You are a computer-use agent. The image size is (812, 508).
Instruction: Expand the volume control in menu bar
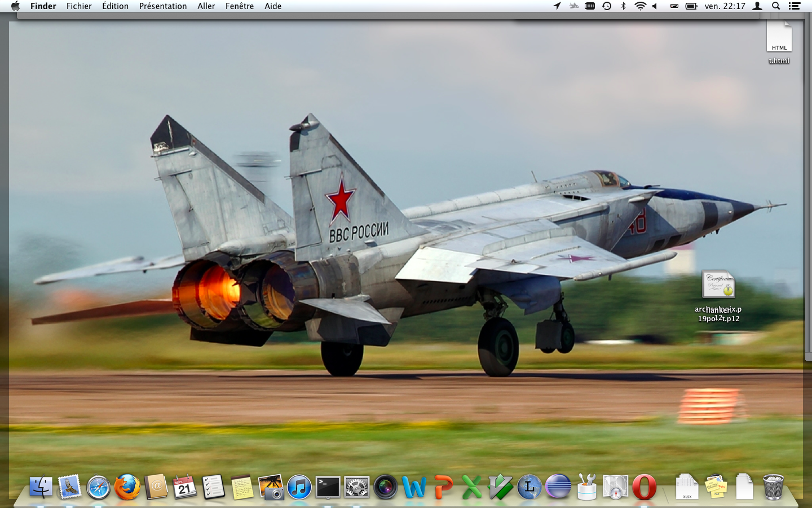coord(655,6)
